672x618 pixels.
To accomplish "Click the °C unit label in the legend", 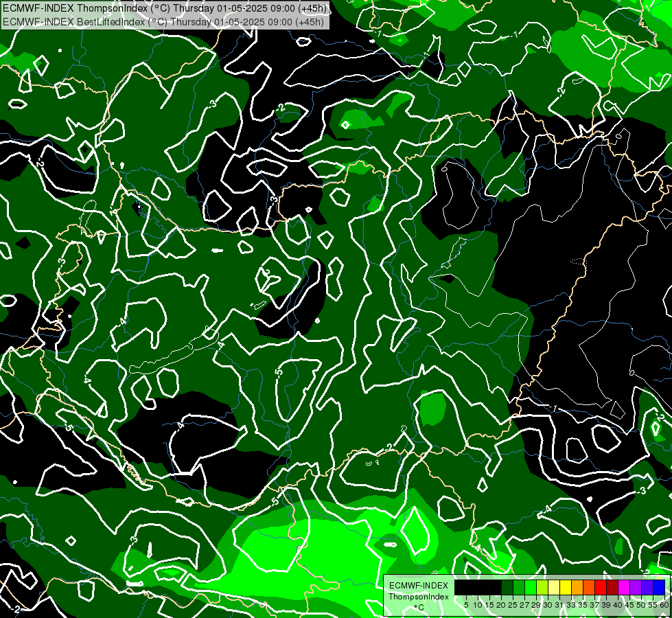I will click(419, 608).
